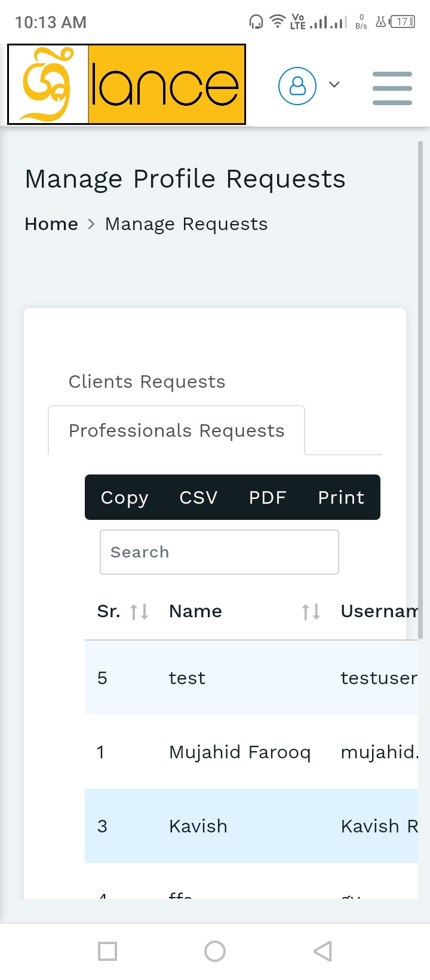The width and height of the screenshot is (430, 980).
Task: Sort by Name column arrows
Action: 311,611
